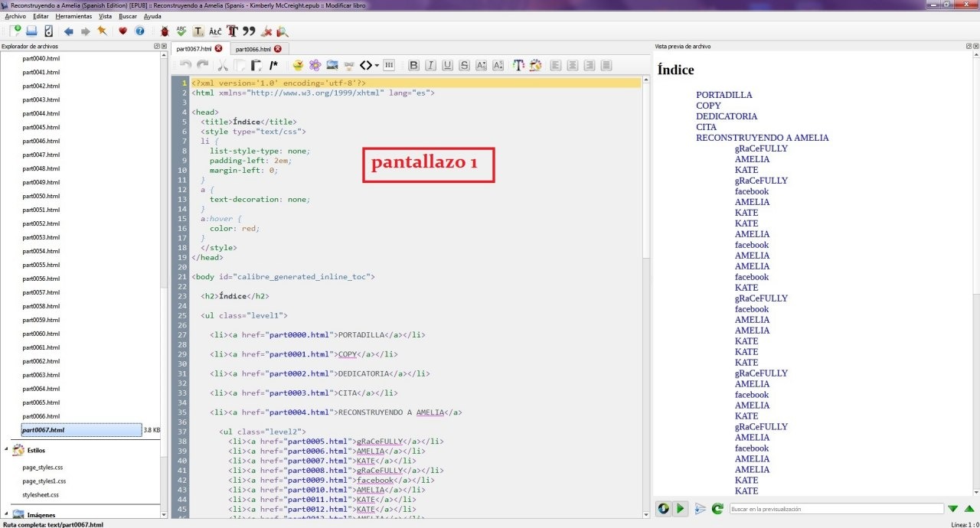Image resolution: width=980 pixels, height=528 pixels.
Task: Expand the Imágenes section in file browser
Action: 7,515
